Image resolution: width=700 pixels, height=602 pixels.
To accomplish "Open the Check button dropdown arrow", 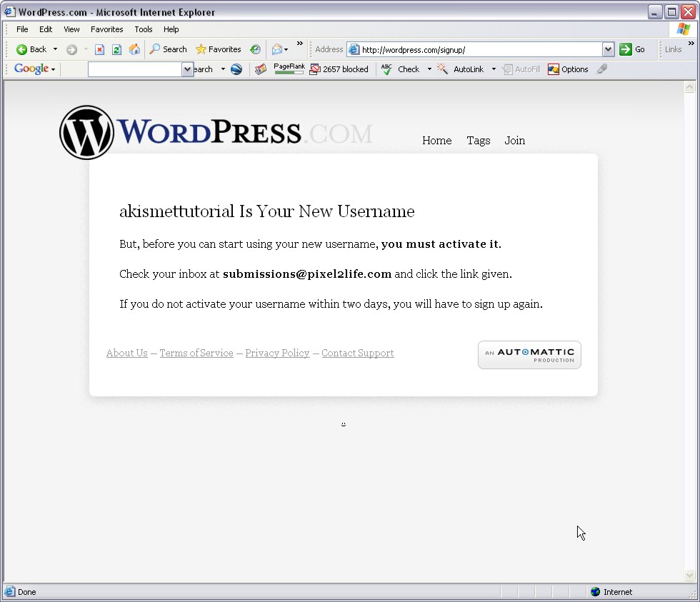I will pyautogui.click(x=429, y=69).
